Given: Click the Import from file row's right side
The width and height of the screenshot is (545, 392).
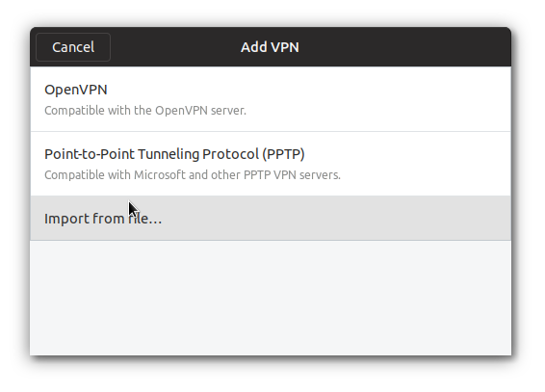Looking at the screenshot, I should 336,218.
